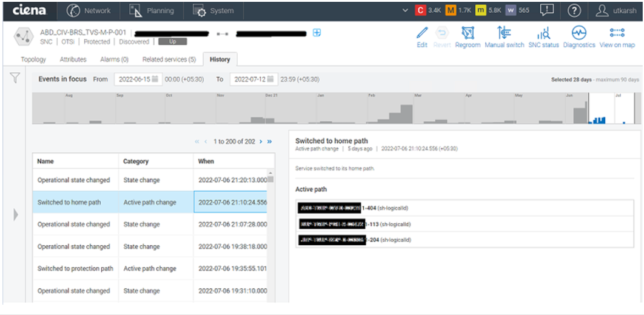Open the utkarsh user profile menu
This screenshot has height=315, width=644.
click(615, 11)
